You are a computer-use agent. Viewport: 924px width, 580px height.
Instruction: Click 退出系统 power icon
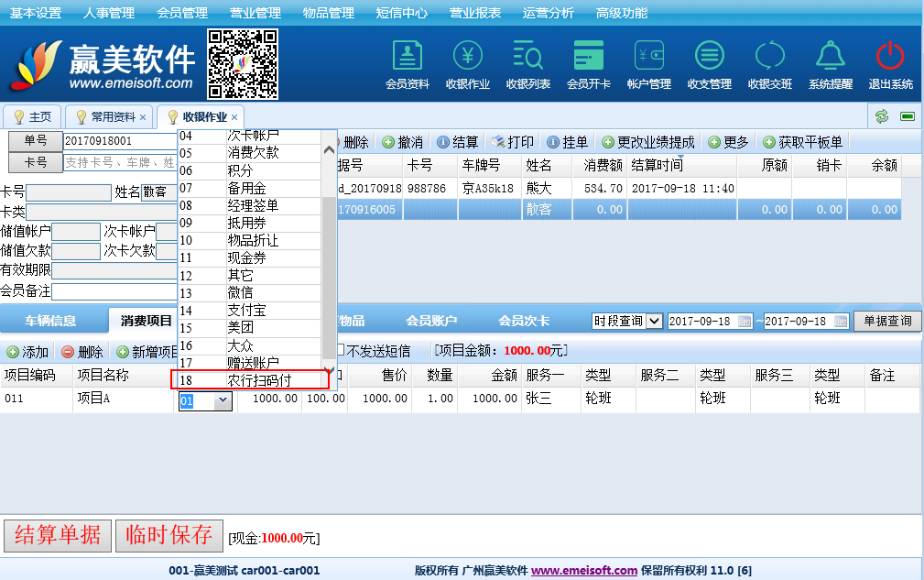pyautogui.click(x=890, y=57)
